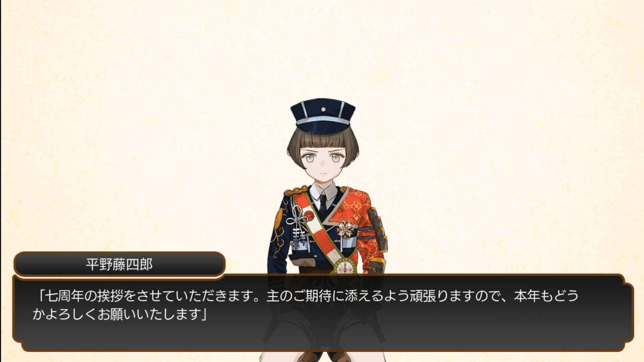This screenshot has height=362, width=644.
Task: Click the empty lower area of dialogue box
Action: pyautogui.click(x=323, y=336)
